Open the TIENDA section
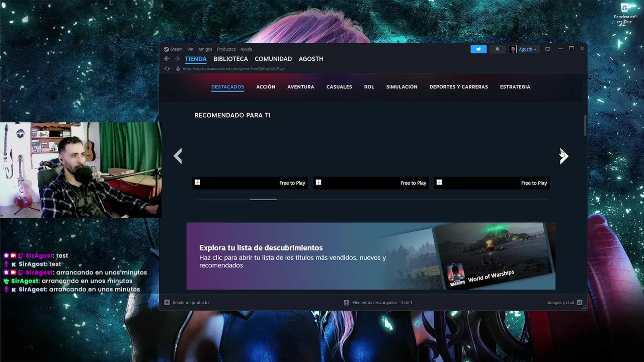 click(x=196, y=59)
